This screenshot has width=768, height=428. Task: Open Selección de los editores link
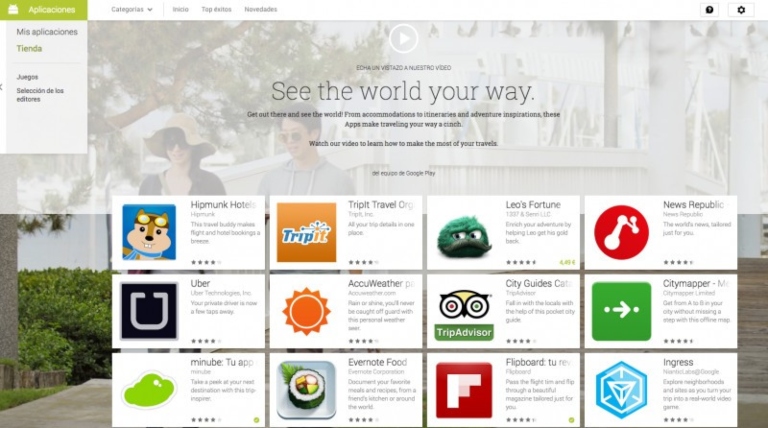tap(40, 95)
